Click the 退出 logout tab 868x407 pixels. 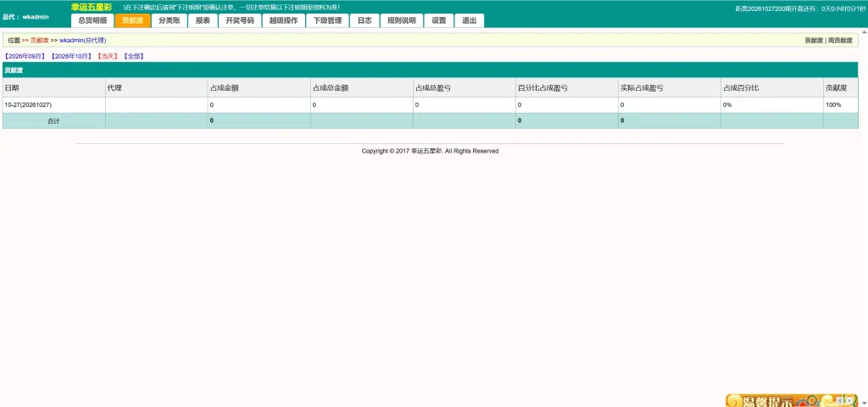click(470, 20)
